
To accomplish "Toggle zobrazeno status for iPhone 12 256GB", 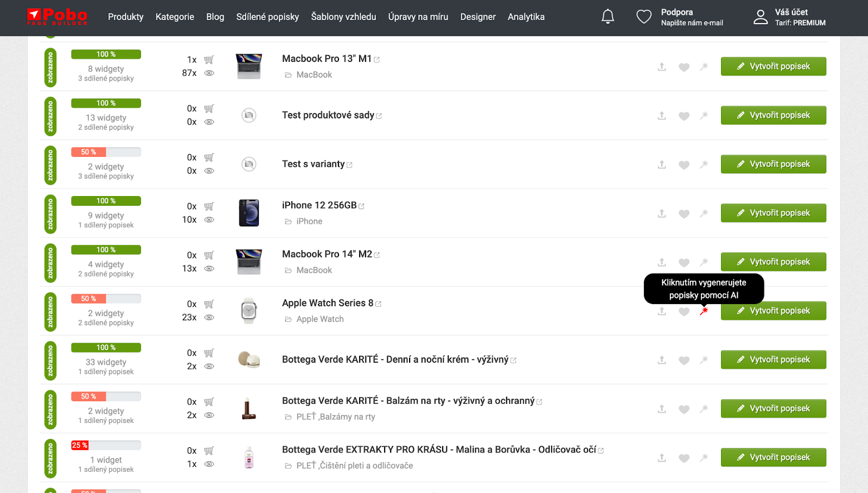I will (50, 214).
